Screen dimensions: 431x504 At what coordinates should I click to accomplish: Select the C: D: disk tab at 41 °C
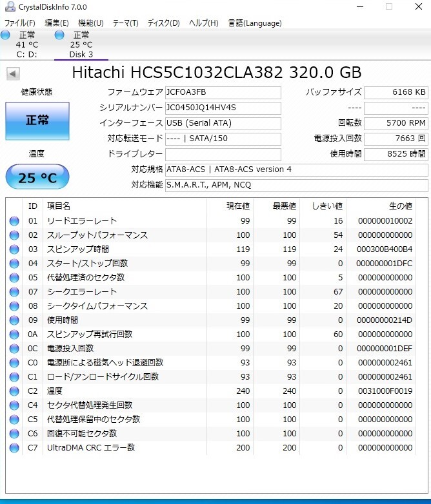tap(27, 44)
